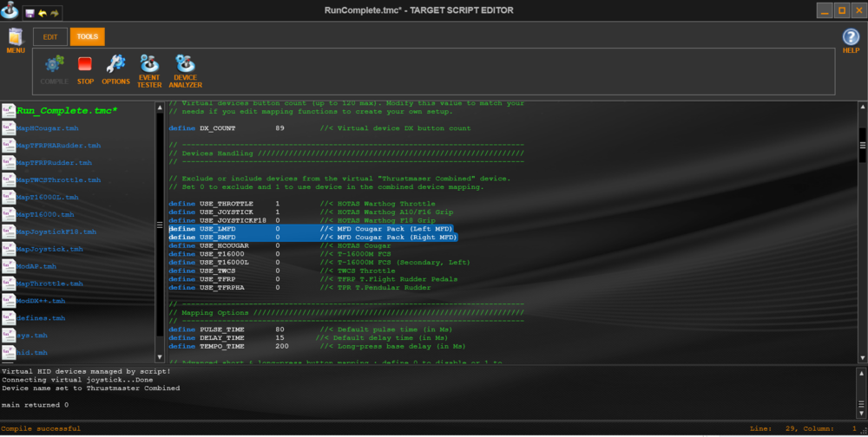This screenshot has height=437, width=868.
Task: Click file icon beside defines.tmh
Action: (x=9, y=318)
